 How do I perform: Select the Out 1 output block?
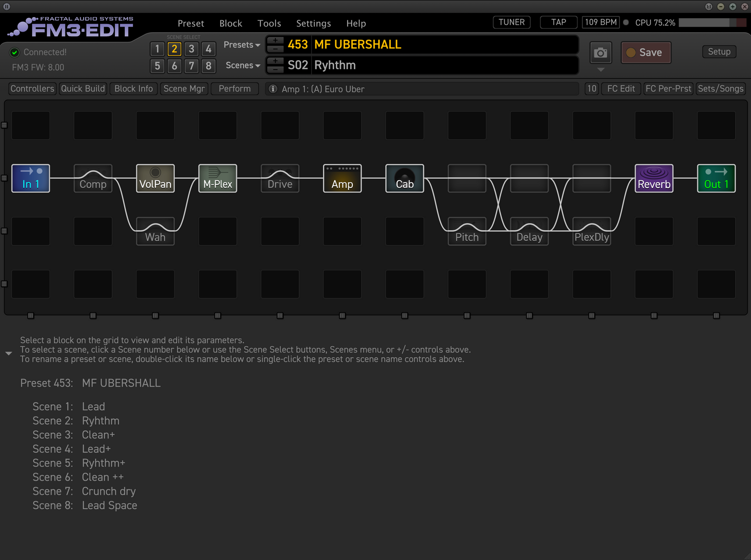tap(716, 178)
